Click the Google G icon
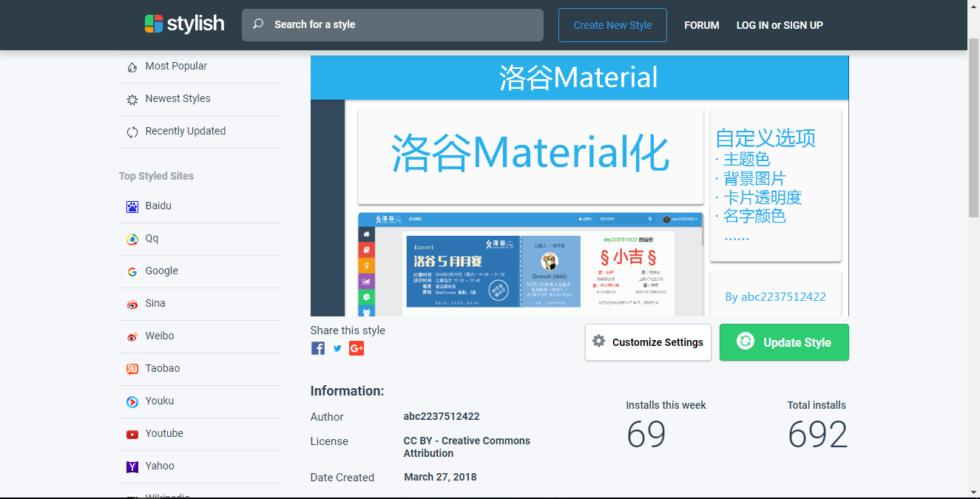The width and height of the screenshot is (980, 499). click(x=132, y=272)
